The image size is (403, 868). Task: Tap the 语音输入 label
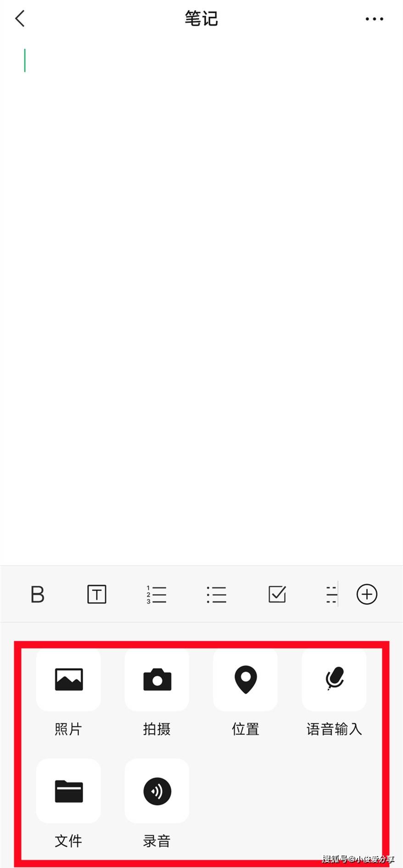pyautogui.click(x=334, y=729)
